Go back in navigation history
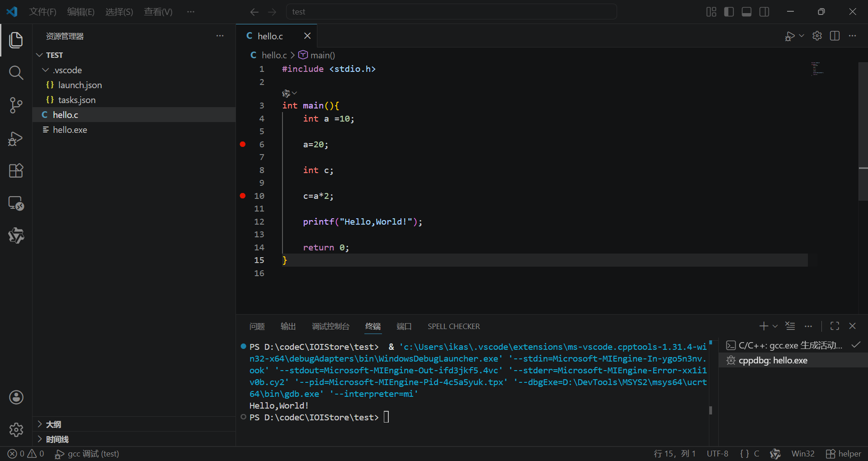Image resolution: width=868 pixels, height=461 pixels. point(255,12)
